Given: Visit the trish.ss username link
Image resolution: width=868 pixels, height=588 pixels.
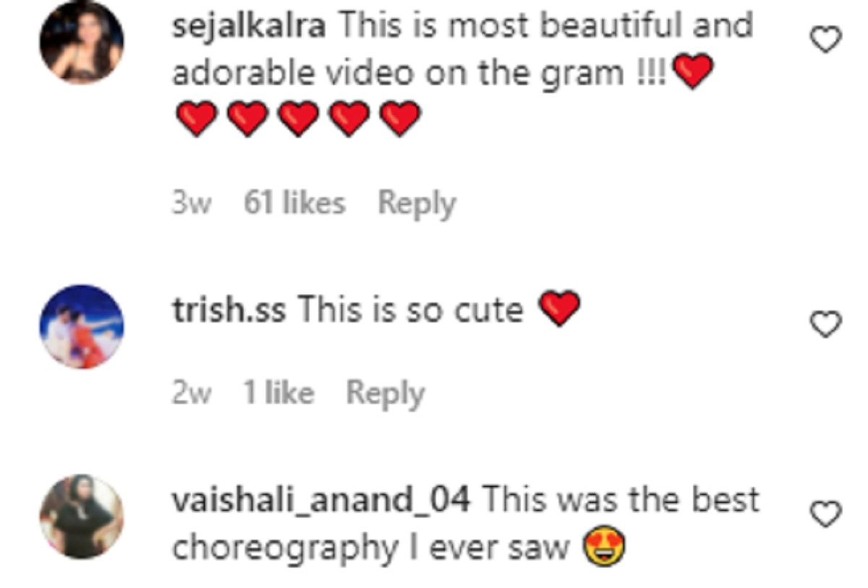Looking at the screenshot, I should click(x=229, y=310).
